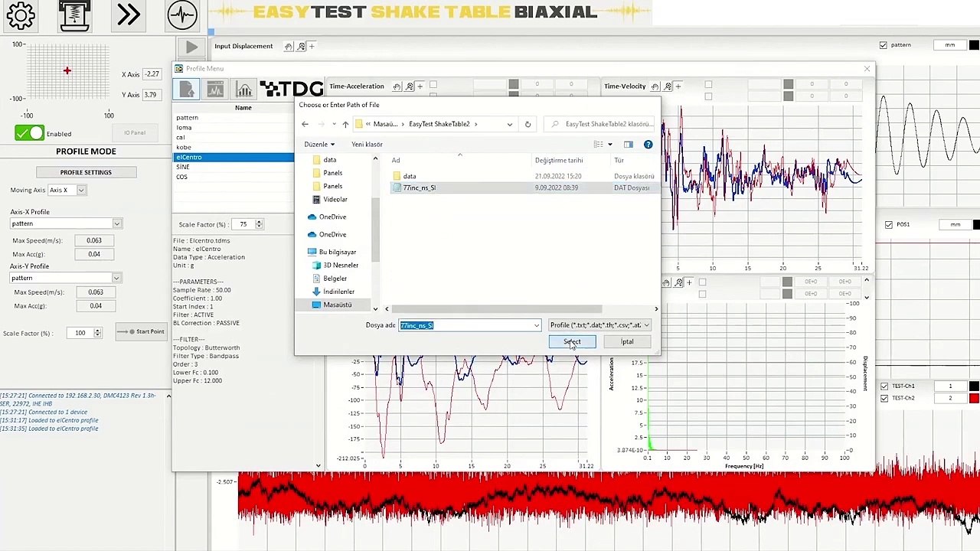Viewport: 980px width, 551px height.
Task: Click the double-chevron forward icon
Action: (x=129, y=15)
